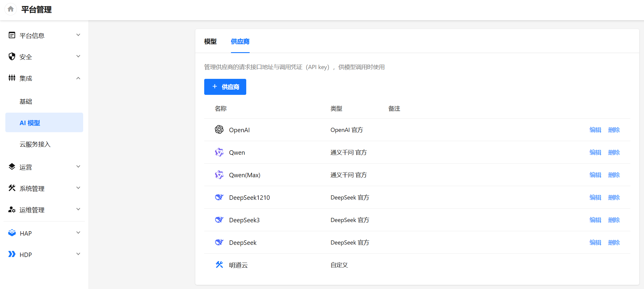This screenshot has height=289, width=644.
Task: Click the whale icon beside name DeepSeek
Action: click(219, 242)
